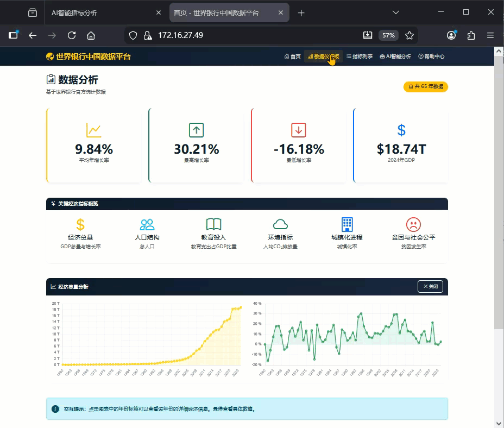Image resolution: width=504 pixels, height=428 pixels.
Task: Click the average growth line chart icon
Action: [x=93, y=130]
